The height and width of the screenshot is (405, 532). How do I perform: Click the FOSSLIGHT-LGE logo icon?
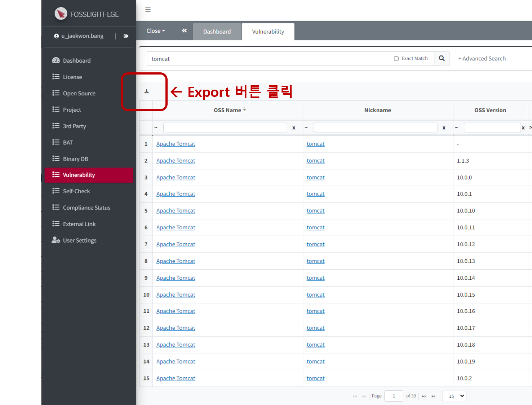(61, 14)
